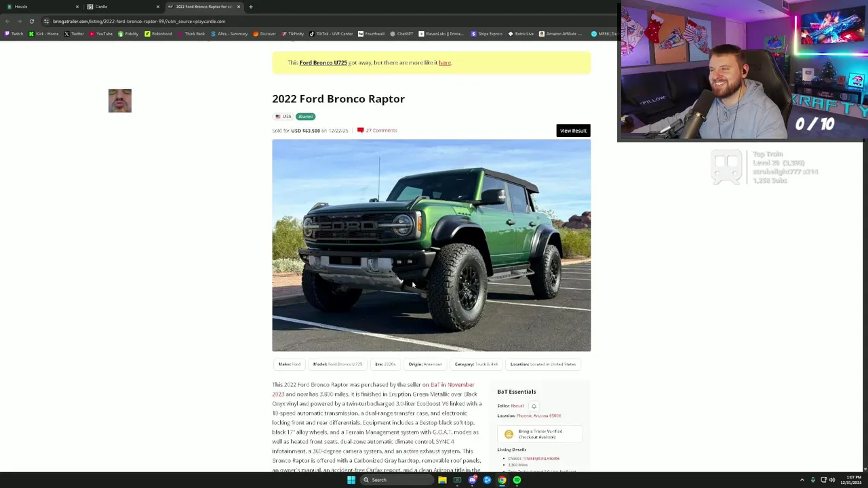Click the USA flag tag
The image size is (868, 488).
[283, 117]
